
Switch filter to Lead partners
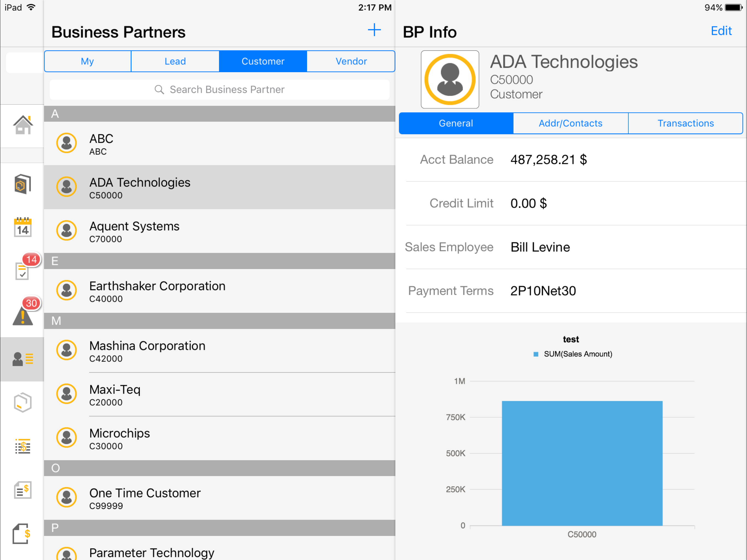click(x=175, y=61)
